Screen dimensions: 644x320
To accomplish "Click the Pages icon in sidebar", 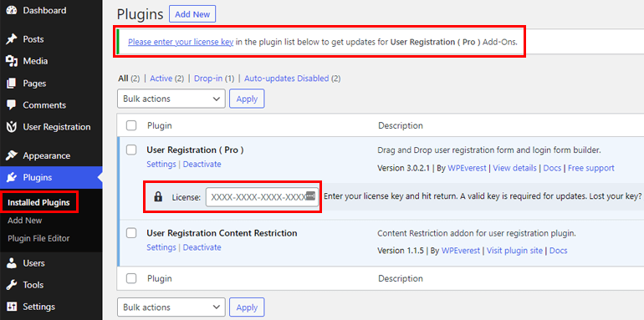I will [x=12, y=84].
